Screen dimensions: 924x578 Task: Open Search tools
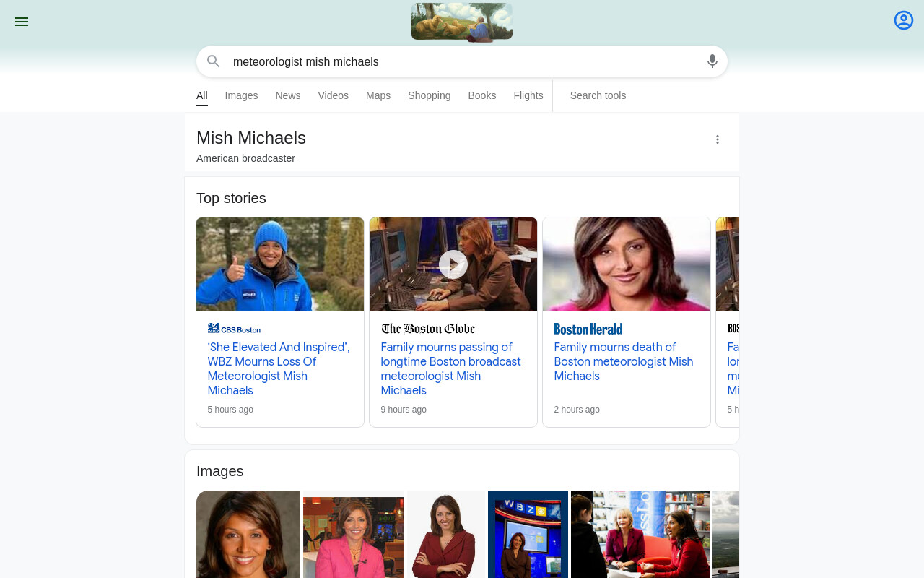[598, 95]
